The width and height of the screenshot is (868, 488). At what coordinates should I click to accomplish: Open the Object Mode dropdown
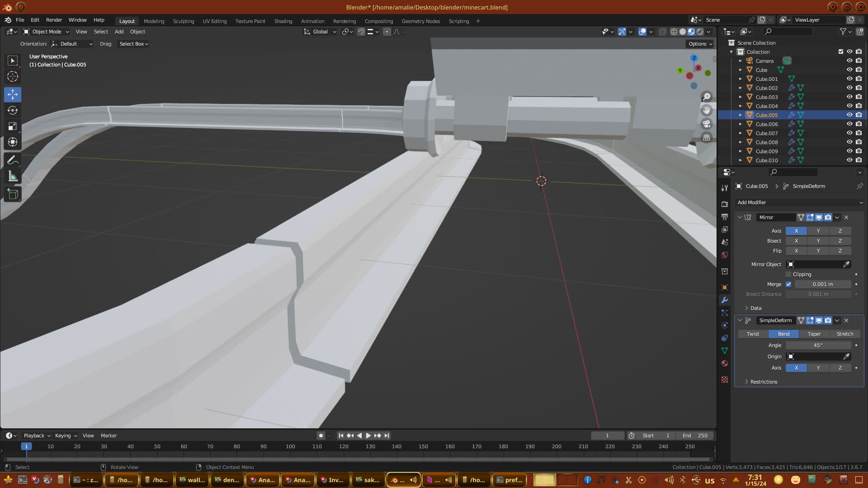(x=46, y=32)
